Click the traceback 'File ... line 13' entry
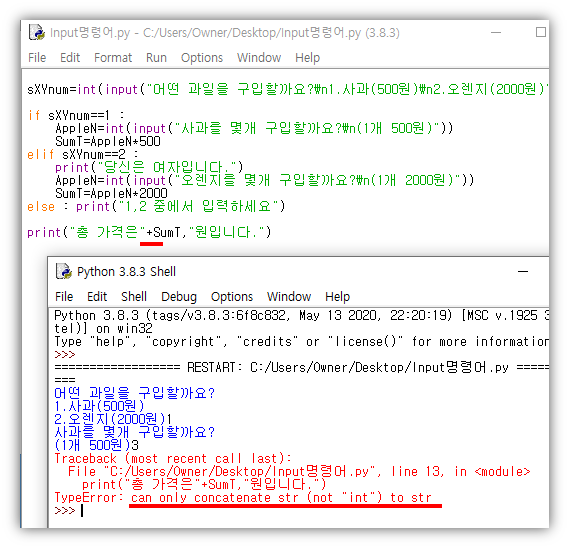The image size is (569, 548). pos(299,471)
